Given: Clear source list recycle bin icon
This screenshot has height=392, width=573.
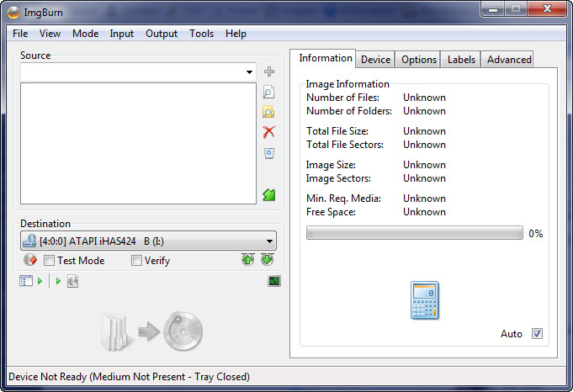Looking at the screenshot, I should (269, 153).
